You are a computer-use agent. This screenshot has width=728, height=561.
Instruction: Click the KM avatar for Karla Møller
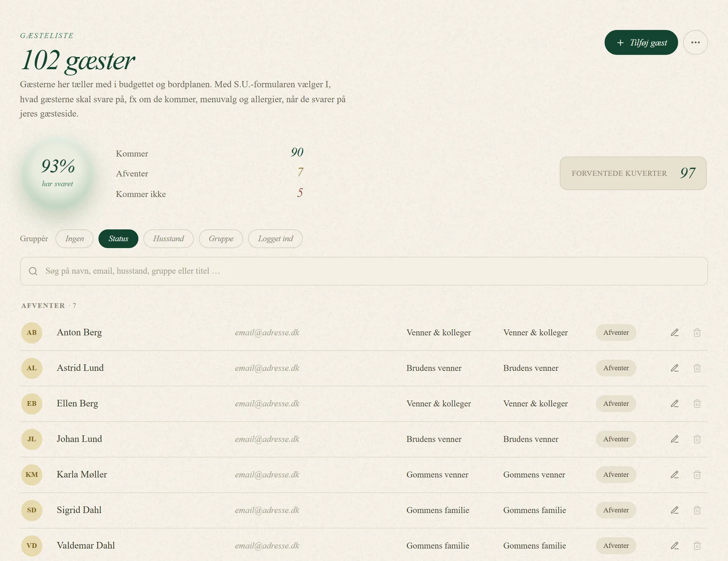tap(32, 475)
